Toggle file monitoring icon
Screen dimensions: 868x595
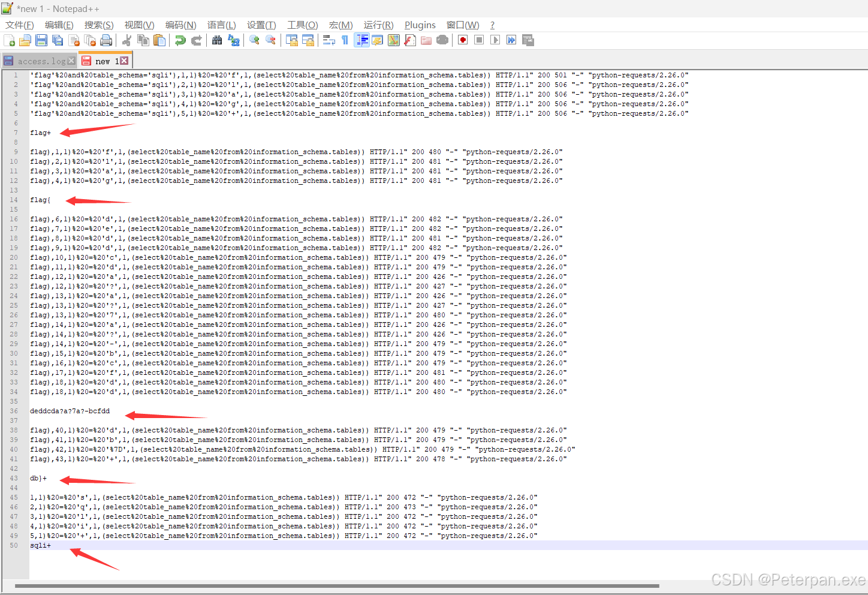point(442,40)
